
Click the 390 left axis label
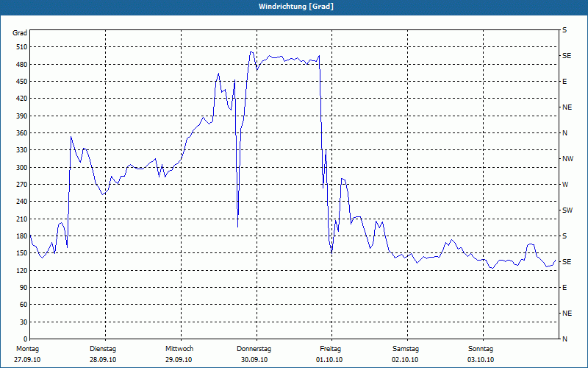(x=22, y=116)
